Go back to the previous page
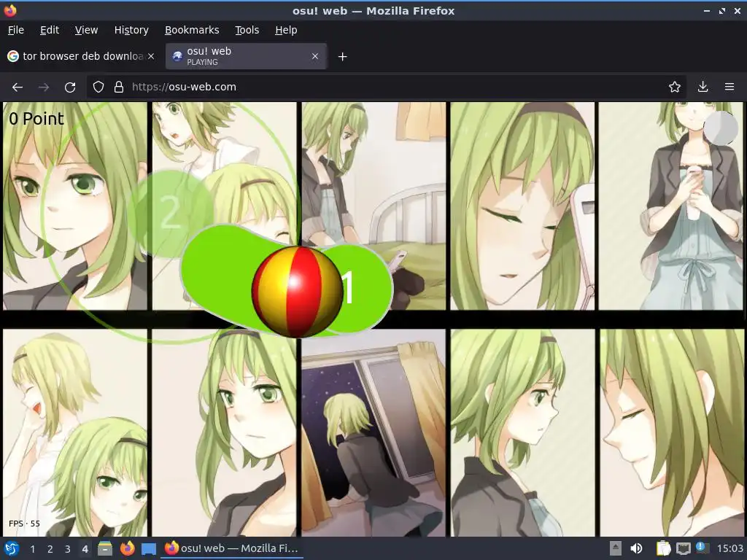This screenshot has width=747, height=560. pyautogui.click(x=18, y=87)
